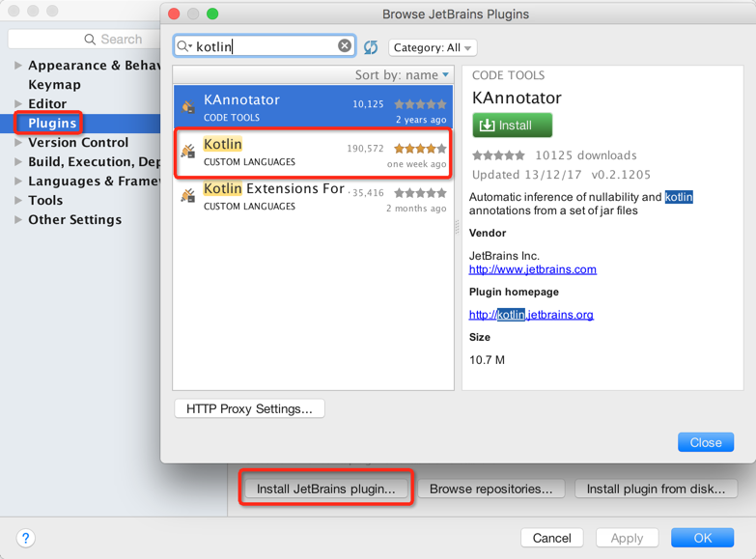The image size is (756, 559).
Task: Select the KAnnotator plugin row
Action: coord(314,107)
